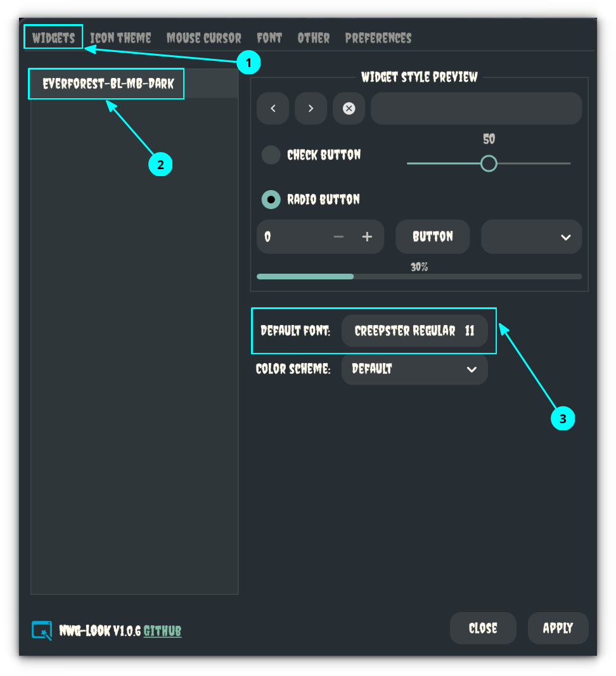Viewport: 616px width, 676px height.
Task: Click the slider handle set to 50
Action: 489,163
